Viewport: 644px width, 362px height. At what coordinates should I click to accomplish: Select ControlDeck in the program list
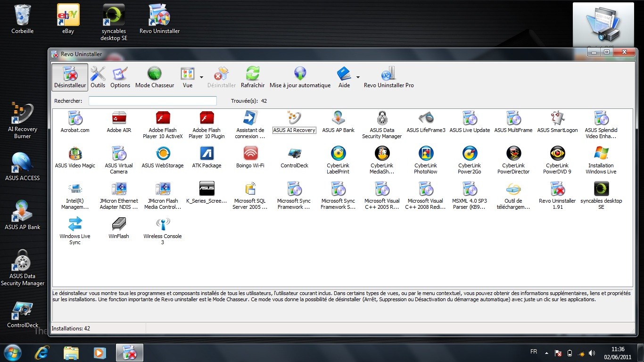click(x=294, y=157)
